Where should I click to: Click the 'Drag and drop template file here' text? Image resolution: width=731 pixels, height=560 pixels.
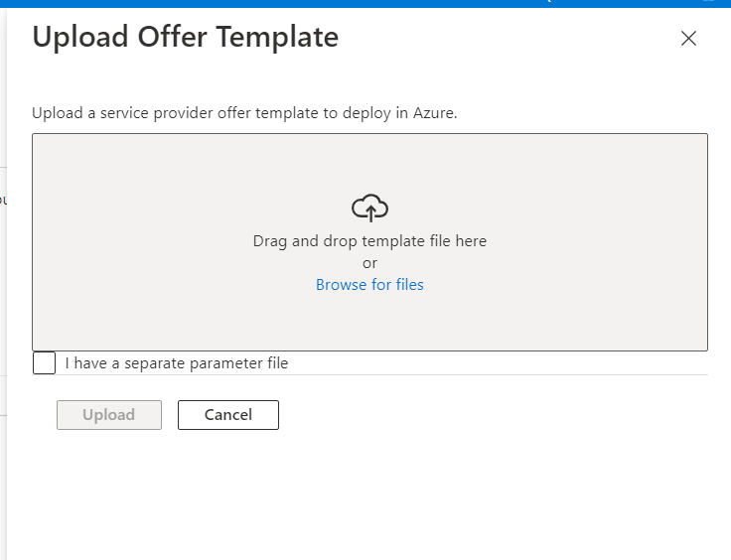point(369,240)
